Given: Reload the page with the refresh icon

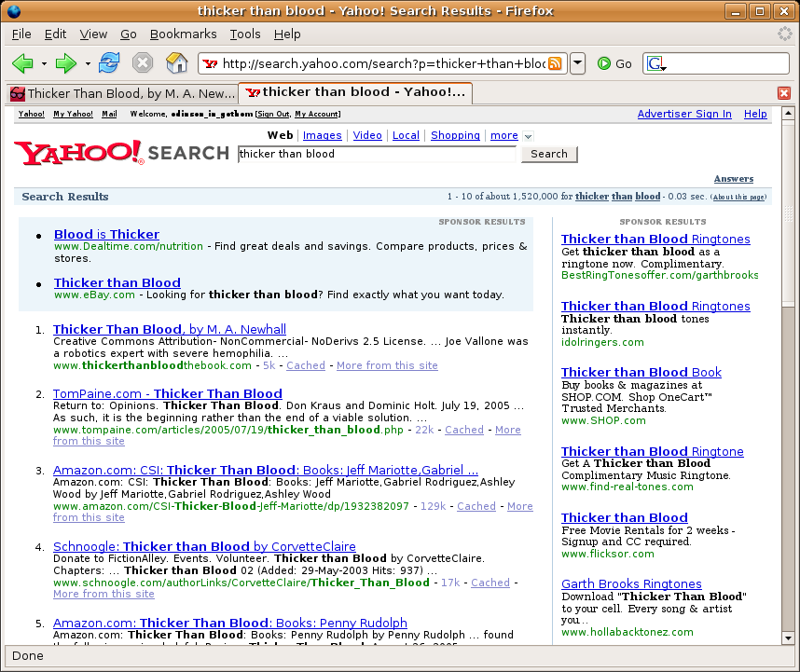Looking at the screenshot, I should click(x=109, y=63).
